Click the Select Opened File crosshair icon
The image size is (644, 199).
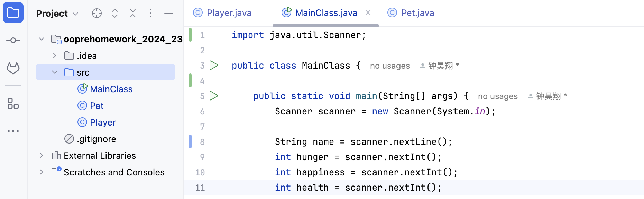(97, 13)
